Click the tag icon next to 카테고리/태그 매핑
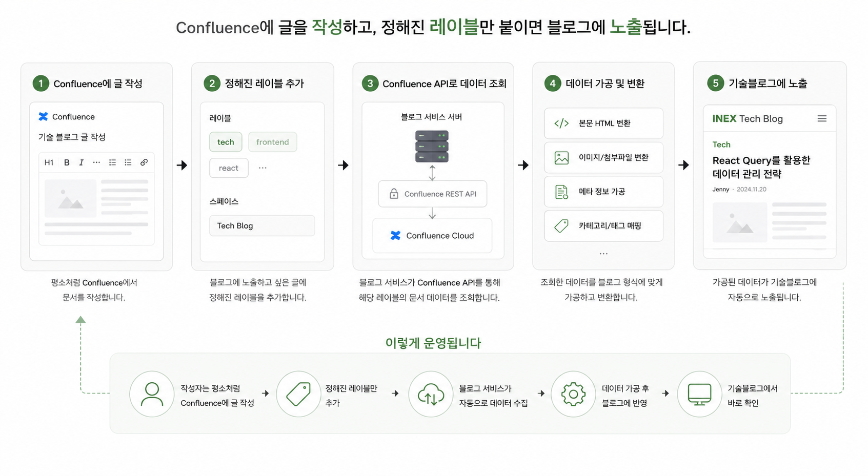This screenshot has width=868, height=476. tap(561, 225)
